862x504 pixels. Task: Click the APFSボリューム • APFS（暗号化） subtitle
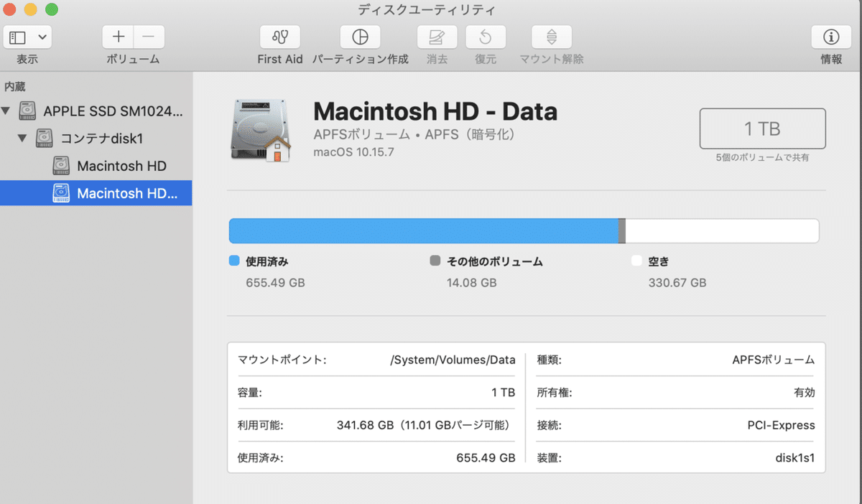pos(414,134)
